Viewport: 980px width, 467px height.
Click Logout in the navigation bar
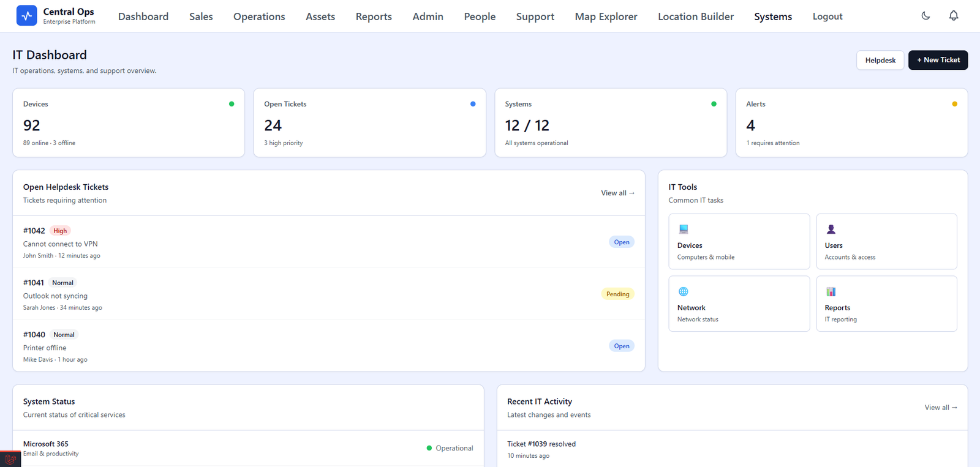(827, 17)
